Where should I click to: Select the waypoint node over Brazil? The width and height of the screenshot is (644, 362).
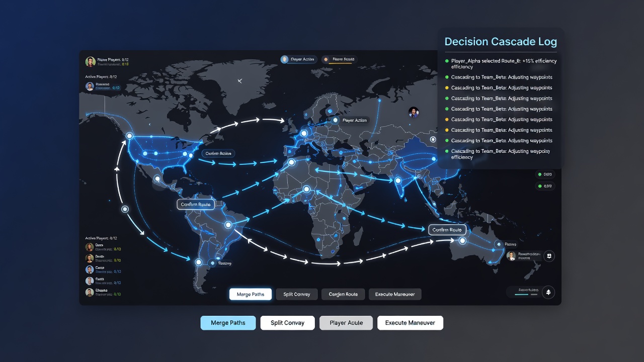[228, 225]
